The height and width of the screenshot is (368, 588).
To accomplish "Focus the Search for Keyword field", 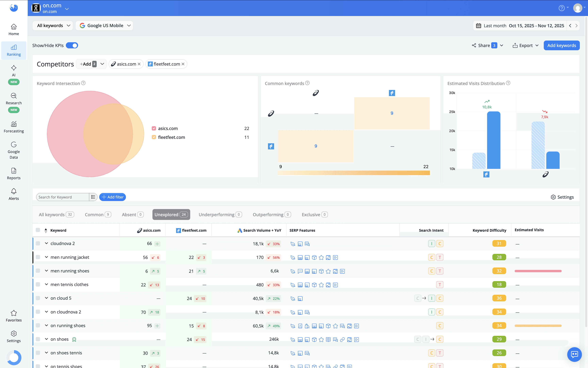I will tap(62, 197).
